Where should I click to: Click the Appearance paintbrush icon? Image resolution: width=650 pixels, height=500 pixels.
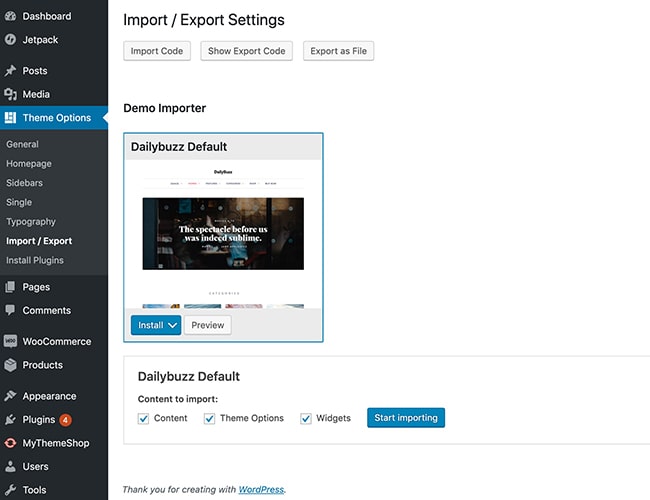click(x=10, y=396)
